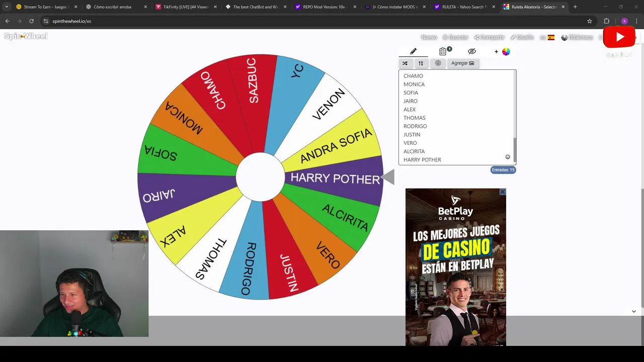
Task: Click the Entradas: 15 counter badge
Action: click(503, 170)
